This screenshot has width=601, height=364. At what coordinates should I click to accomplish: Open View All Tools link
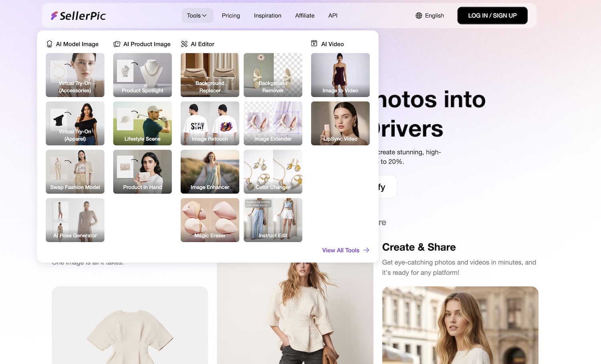[345, 250]
